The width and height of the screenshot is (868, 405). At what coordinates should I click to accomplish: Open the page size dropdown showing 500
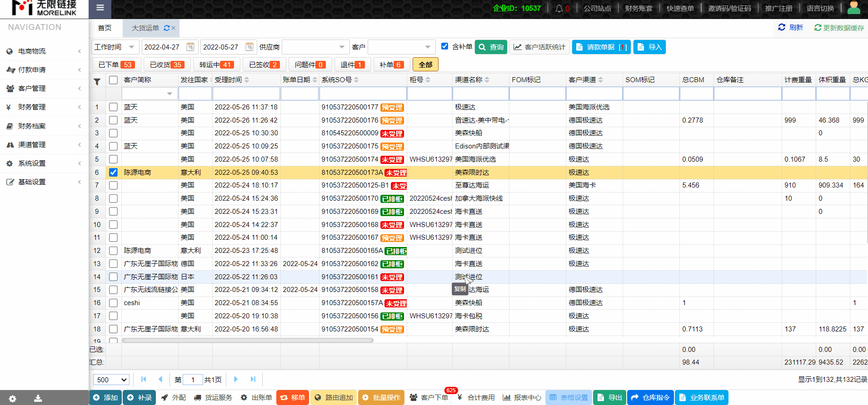(x=111, y=380)
